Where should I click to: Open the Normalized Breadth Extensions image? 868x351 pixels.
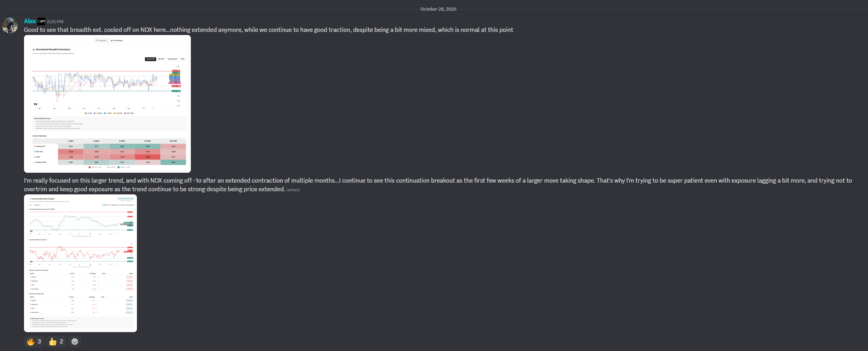click(x=107, y=104)
